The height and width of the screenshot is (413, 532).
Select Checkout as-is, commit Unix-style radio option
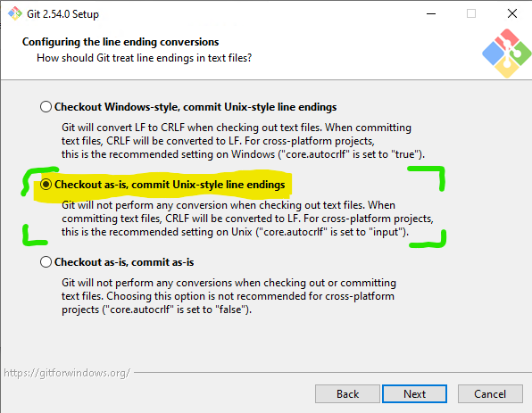[x=46, y=185]
